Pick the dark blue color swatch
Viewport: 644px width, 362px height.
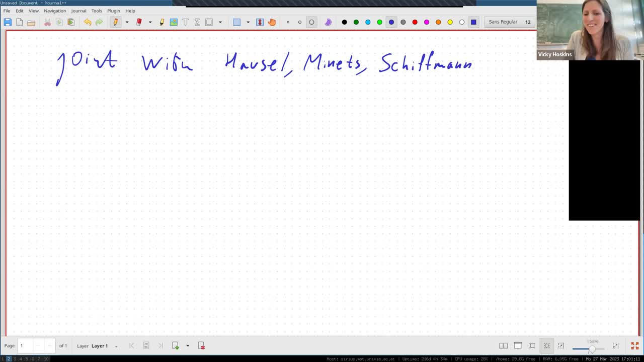pos(391,22)
